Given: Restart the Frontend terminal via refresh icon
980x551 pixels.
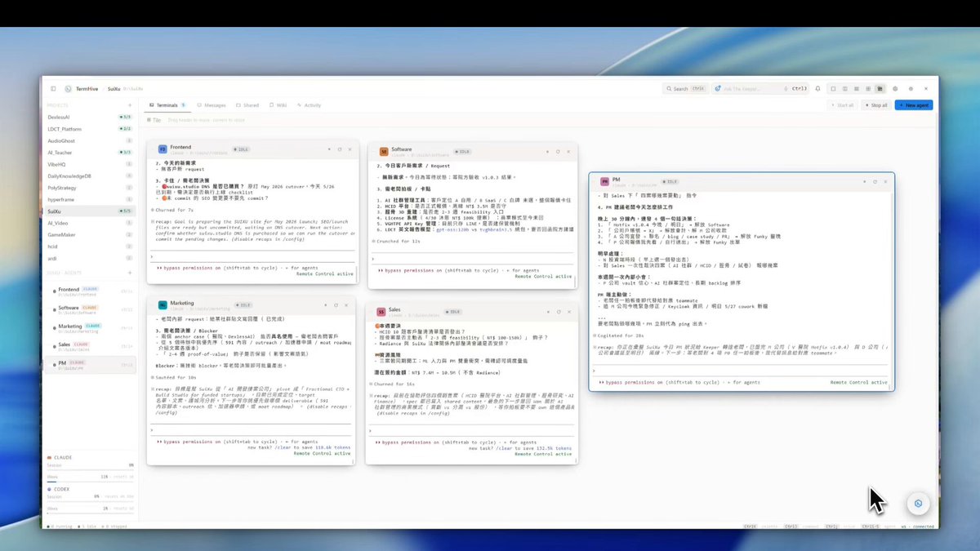Looking at the screenshot, I should (339, 149).
